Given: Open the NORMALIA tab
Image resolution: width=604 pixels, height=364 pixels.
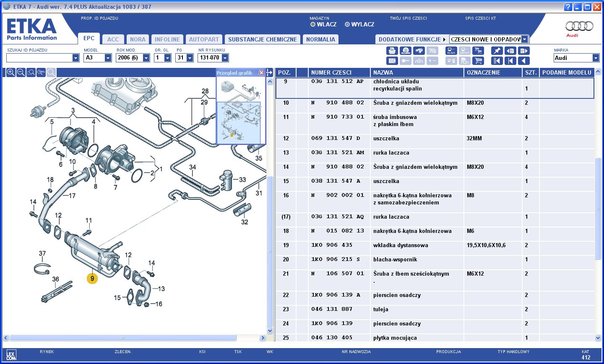Looking at the screenshot, I should [320, 39].
